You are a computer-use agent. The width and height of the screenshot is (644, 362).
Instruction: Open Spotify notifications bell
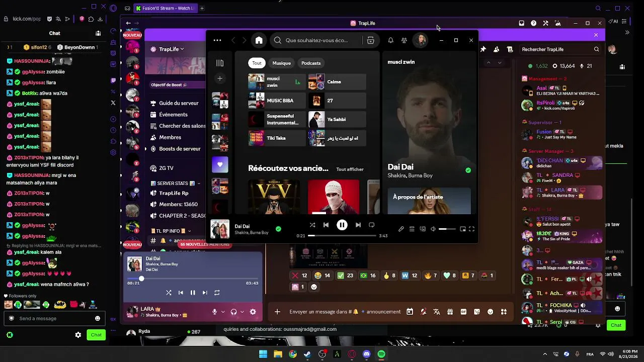(390, 40)
